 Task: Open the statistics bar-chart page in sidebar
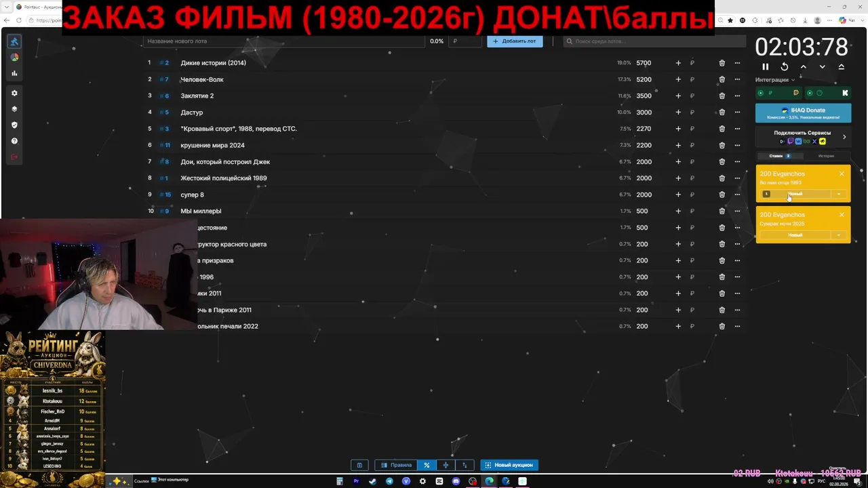point(14,73)
